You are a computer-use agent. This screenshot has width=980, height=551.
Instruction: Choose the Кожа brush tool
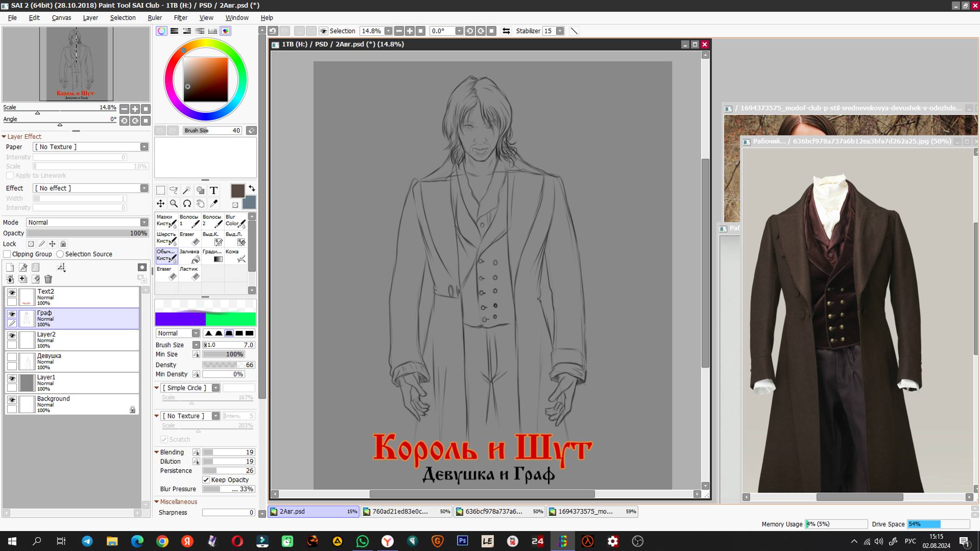[236, 255]
